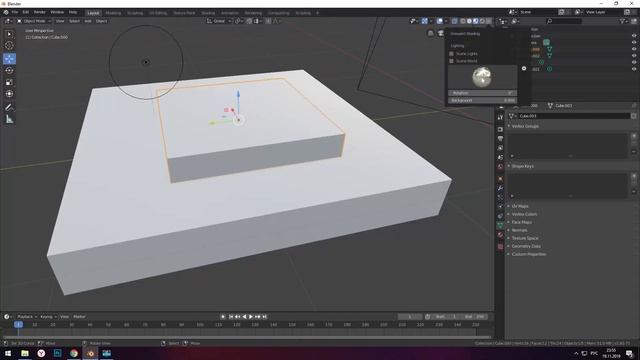
Task: Open the Material properties tab
Action: coord(500,235)
